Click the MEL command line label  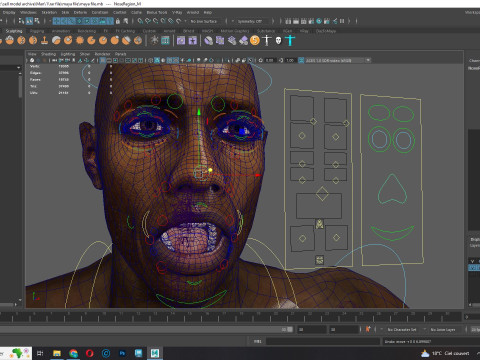coord(257,341)
